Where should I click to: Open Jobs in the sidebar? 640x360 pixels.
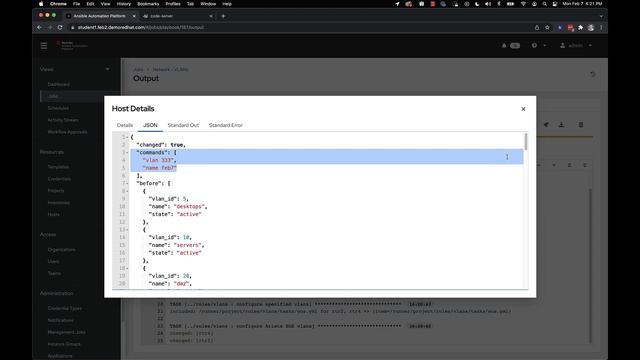(53, 96)
